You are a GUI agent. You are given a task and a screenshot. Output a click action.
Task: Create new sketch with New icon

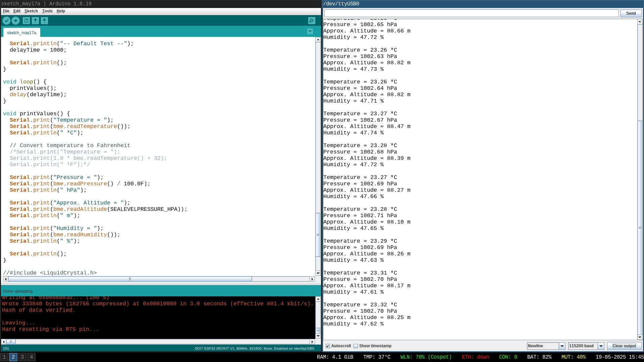26,21
